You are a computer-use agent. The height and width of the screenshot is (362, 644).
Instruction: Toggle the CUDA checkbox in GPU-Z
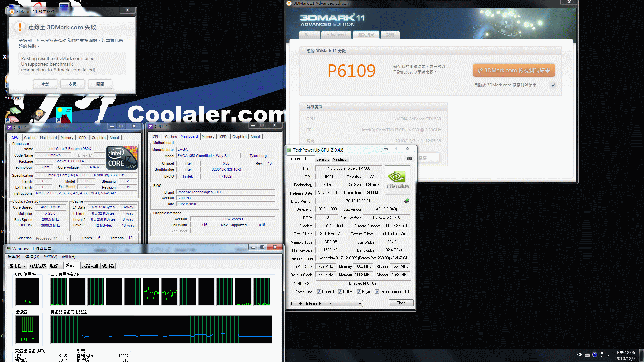click(x=340, y=292)
